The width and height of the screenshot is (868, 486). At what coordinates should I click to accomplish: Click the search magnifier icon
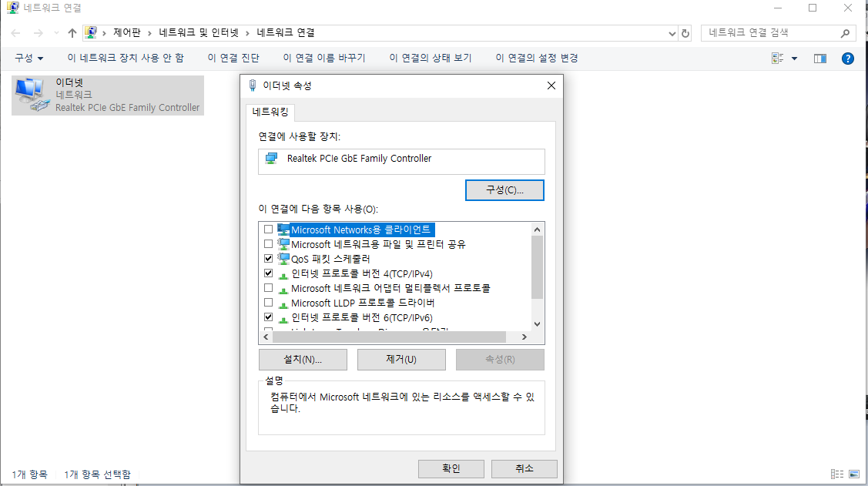(845, 33)
